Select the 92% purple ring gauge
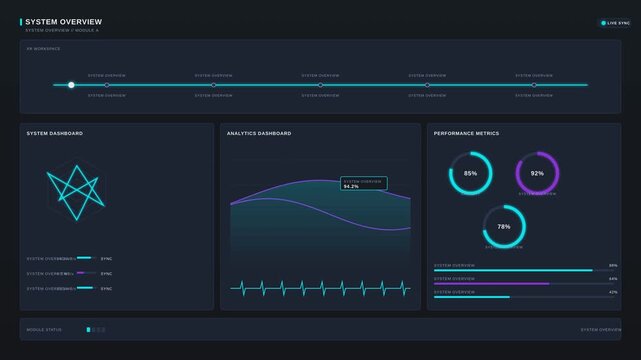 (x=537, y=173)
